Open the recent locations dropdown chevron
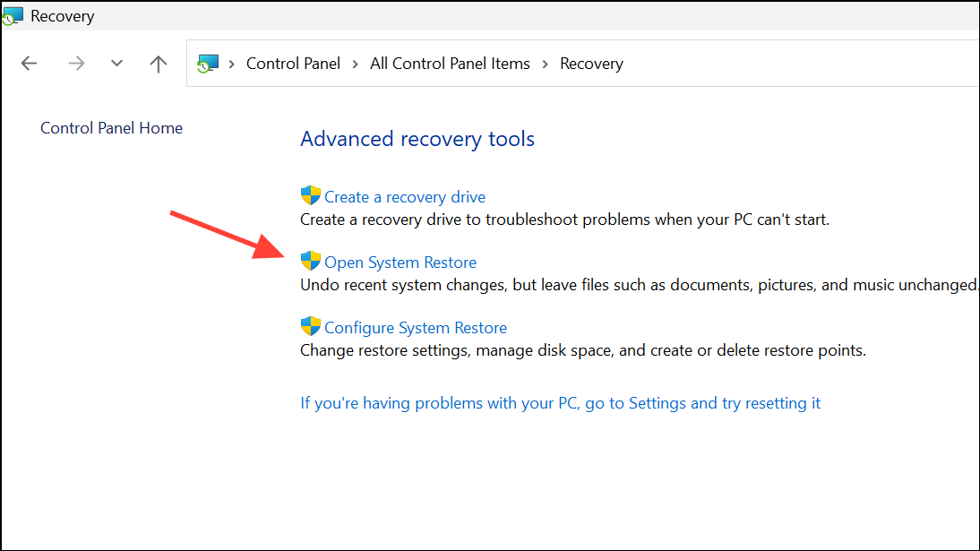 click(116, 63)
